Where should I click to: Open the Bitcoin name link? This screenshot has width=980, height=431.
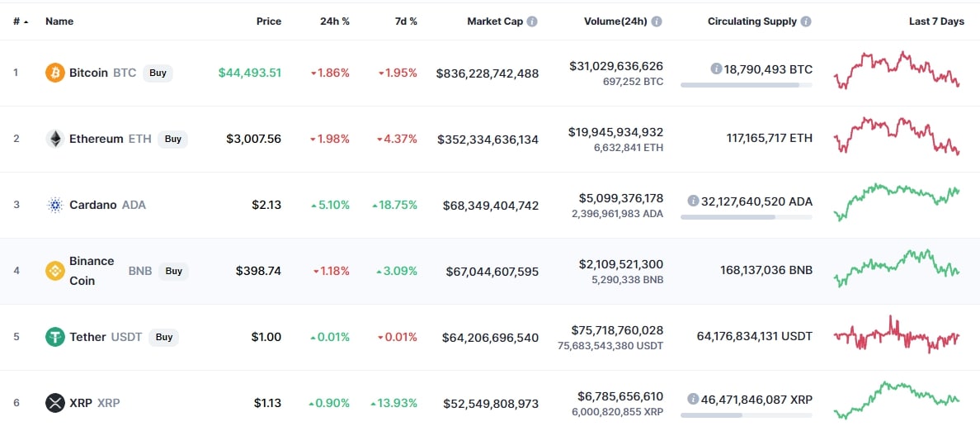[x=89, y=73]
